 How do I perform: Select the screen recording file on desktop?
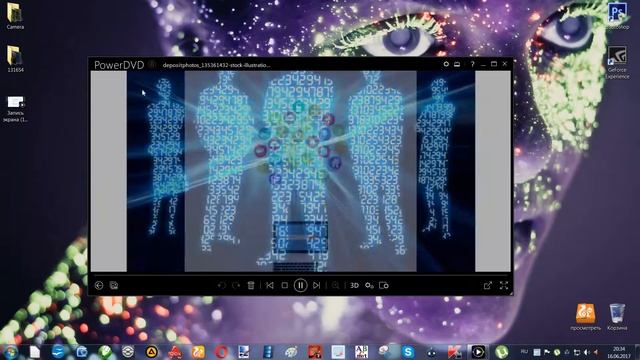tap(16, 109)
